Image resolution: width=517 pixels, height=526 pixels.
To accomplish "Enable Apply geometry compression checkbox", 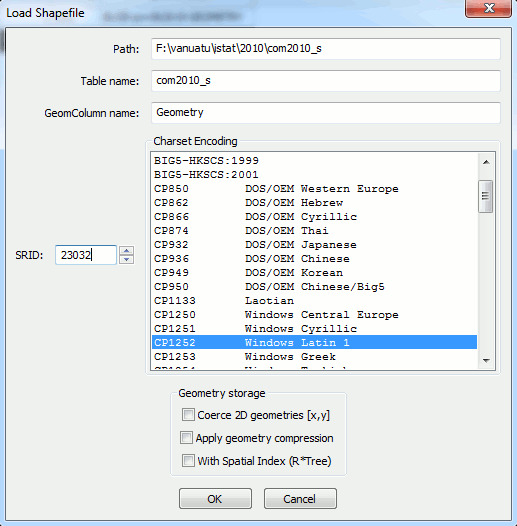I will [x=186, y=437].
